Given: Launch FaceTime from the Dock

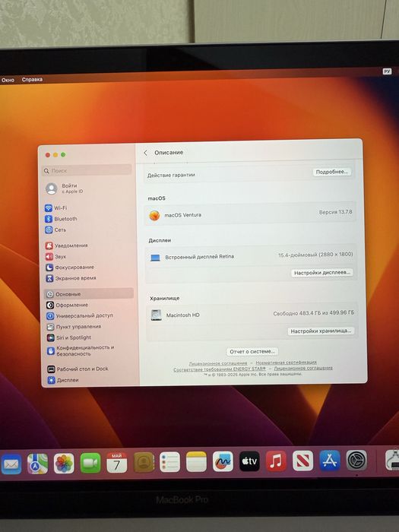Looking at the screenshot, I should (x=90, y=463).
